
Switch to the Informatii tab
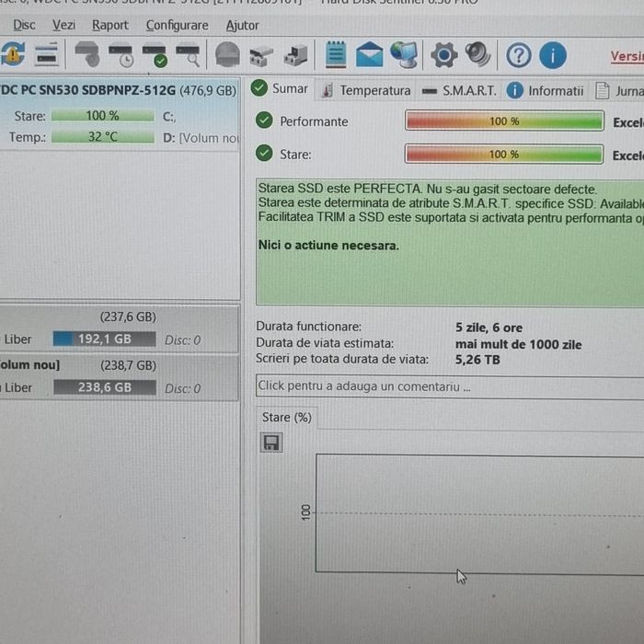546,91
